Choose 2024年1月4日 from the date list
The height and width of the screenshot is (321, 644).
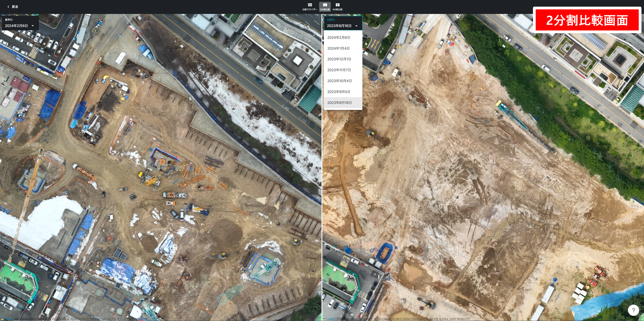(338, 48)
